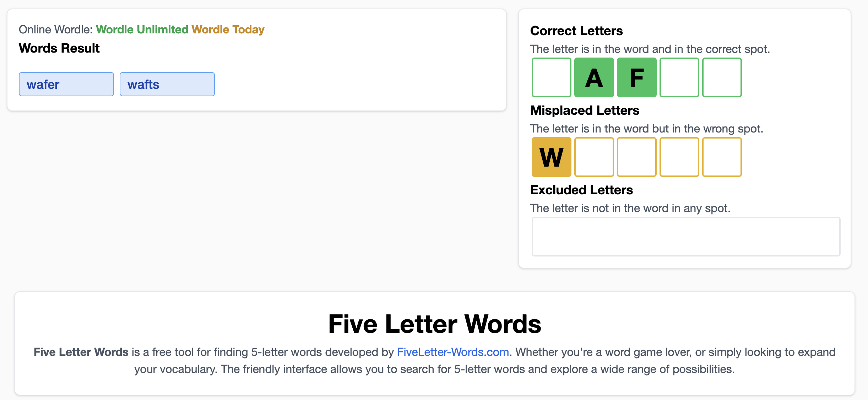Screen dimensions: 868x400
Task: Open the word suggestion wafer
Action: point(66,84)
